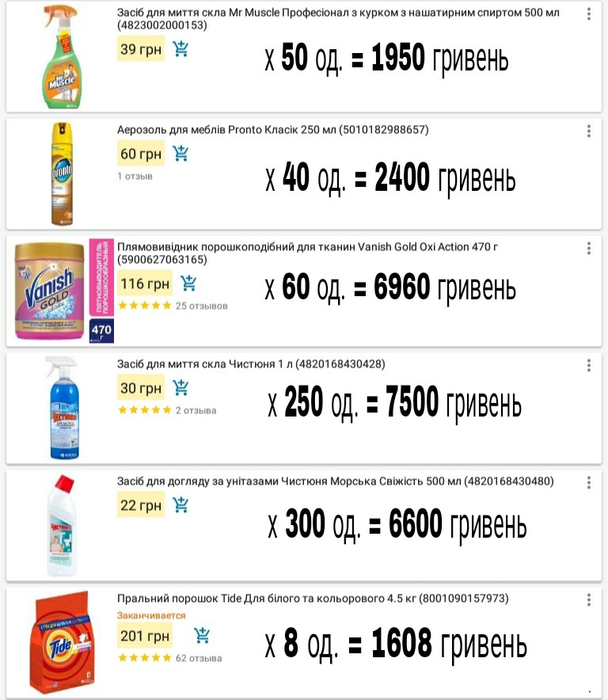Open options menu for Pronto aerosol
Image resolution: width=608 pixels, height=700 pixels.
pos(588,131)
